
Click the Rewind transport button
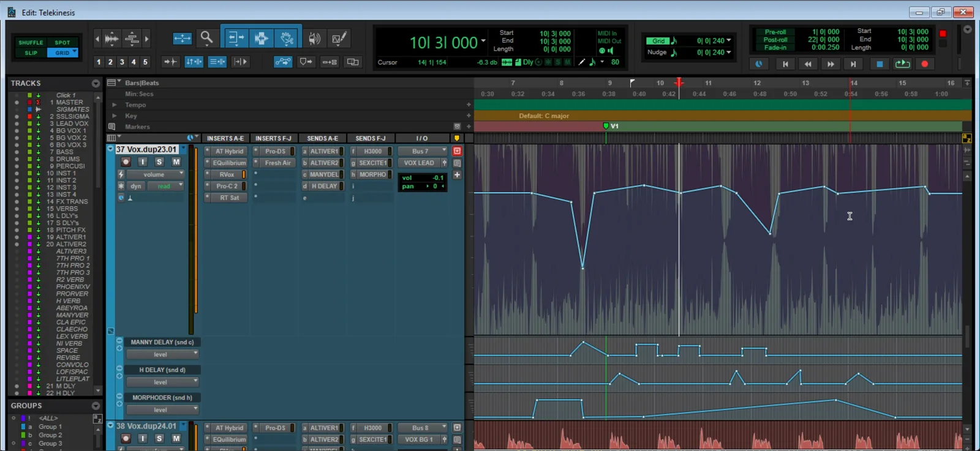(808, 64)
